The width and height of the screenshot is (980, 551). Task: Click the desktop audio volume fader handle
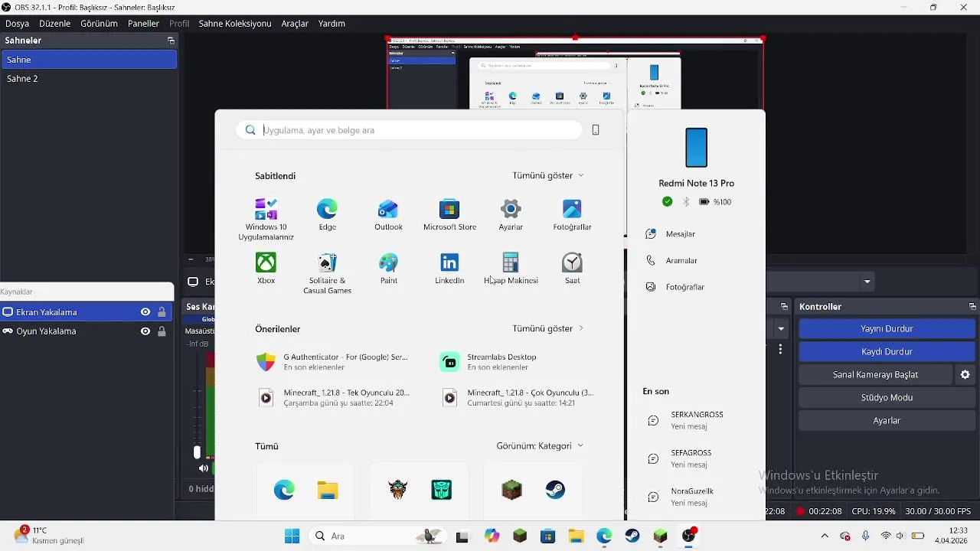tap(197, 452)
